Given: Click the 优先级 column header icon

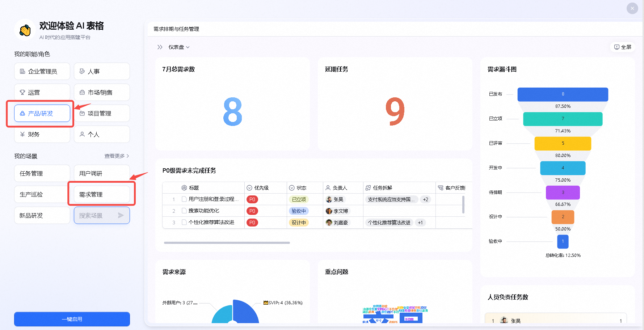Looking at the screenshot, I should (249, 188).
